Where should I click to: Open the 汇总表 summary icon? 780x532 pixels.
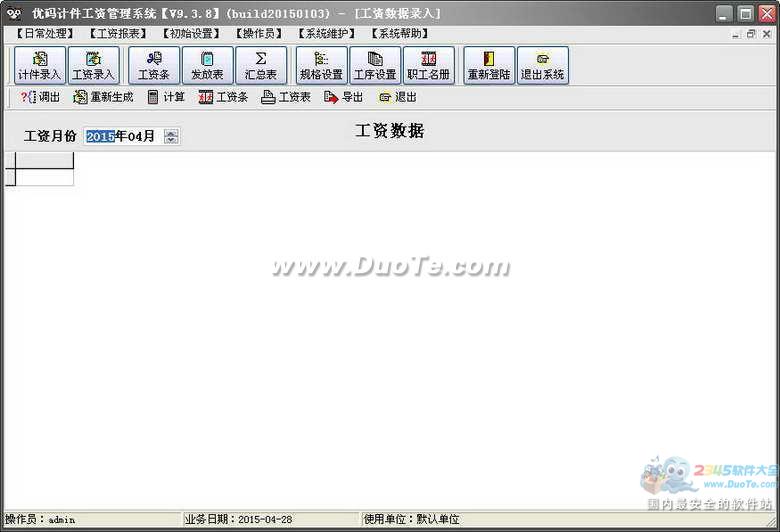point(261,66)
